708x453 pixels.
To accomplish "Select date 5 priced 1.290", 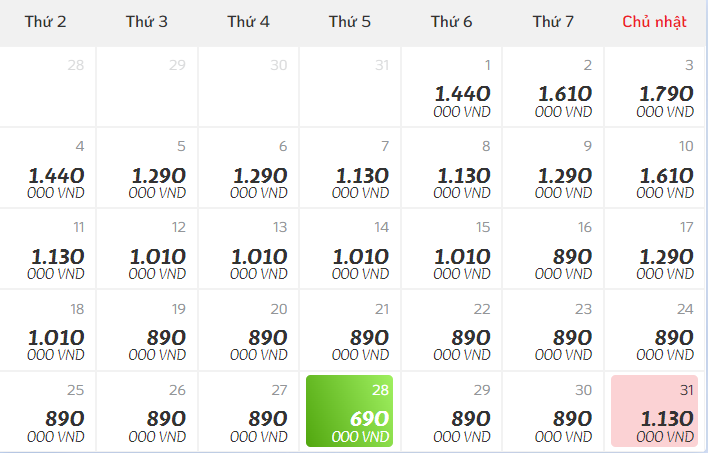I will [146, 168].
